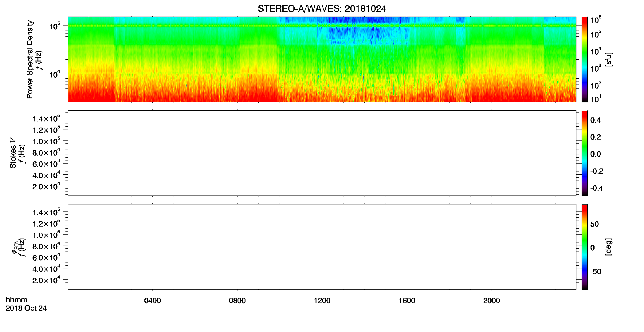This screenshot has height=332, width=644.
Task: Click the 0.4 label on Stokes color bar
Action: pos(595,120)
